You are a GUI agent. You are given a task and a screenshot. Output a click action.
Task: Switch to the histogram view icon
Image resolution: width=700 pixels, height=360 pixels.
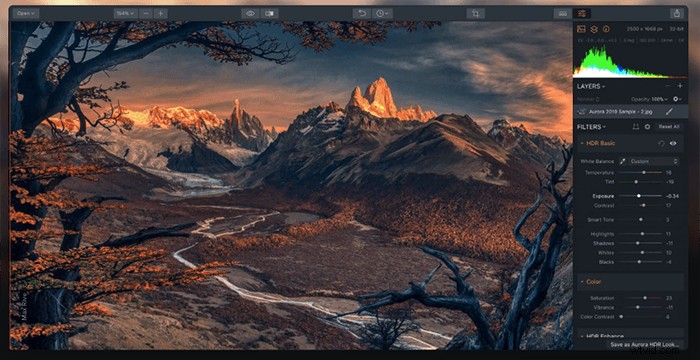(581, 29)
